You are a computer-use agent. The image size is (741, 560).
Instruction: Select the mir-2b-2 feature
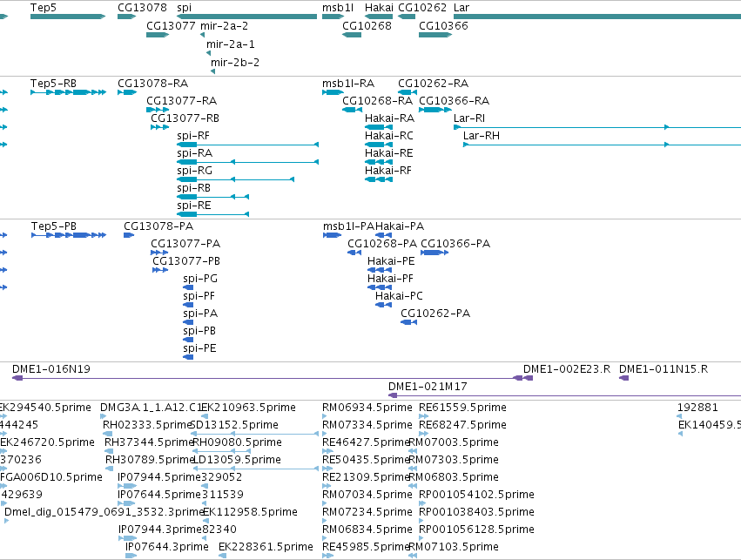(x=212, y=71)
